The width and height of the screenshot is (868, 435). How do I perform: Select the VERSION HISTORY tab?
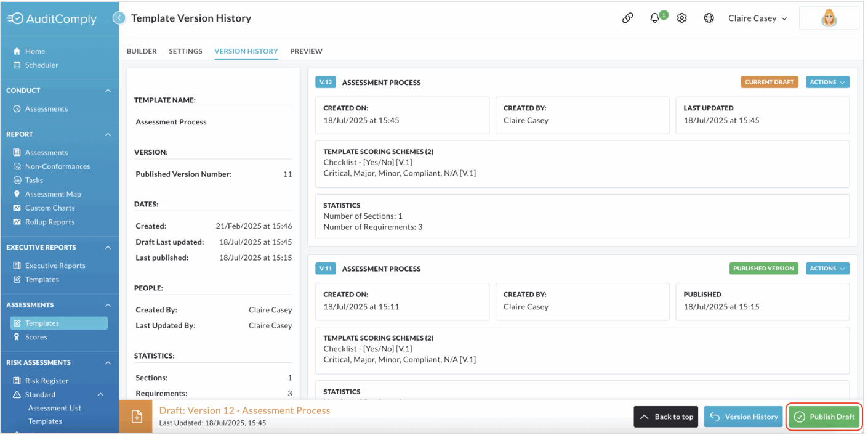pos(246,51)
